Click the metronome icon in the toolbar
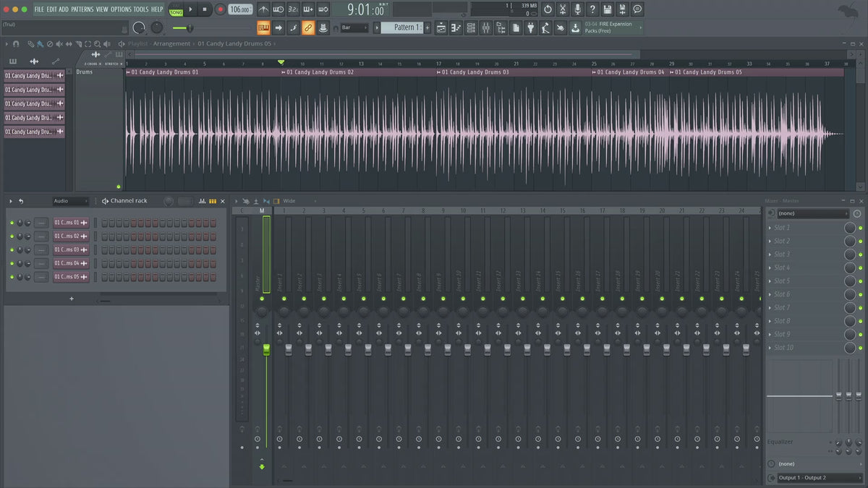Screen dimensions: 868x488 point(263,9)
